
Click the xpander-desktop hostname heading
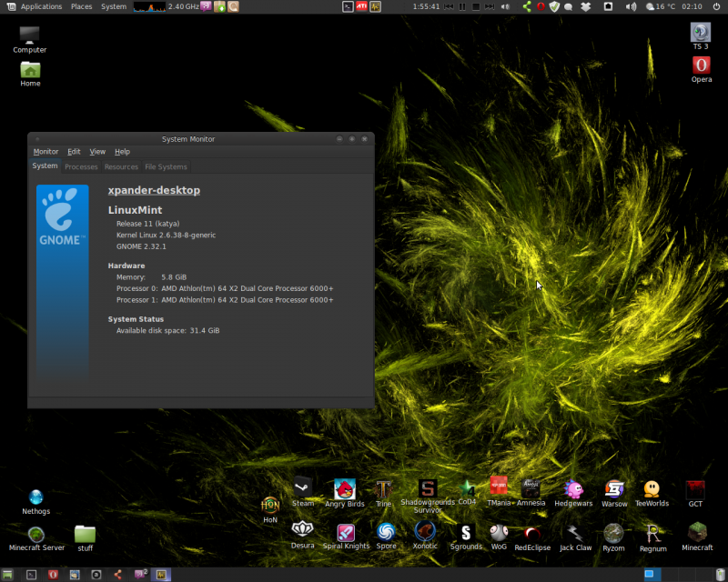click(154, 190)
